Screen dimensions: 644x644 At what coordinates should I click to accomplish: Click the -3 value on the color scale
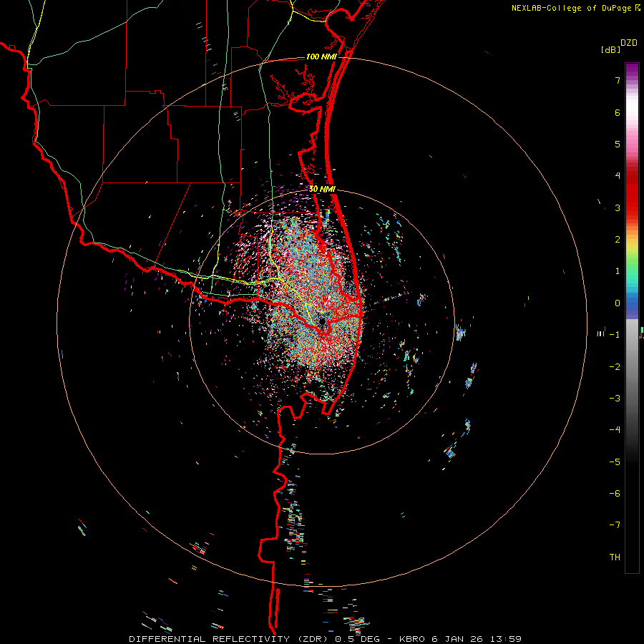615,399
